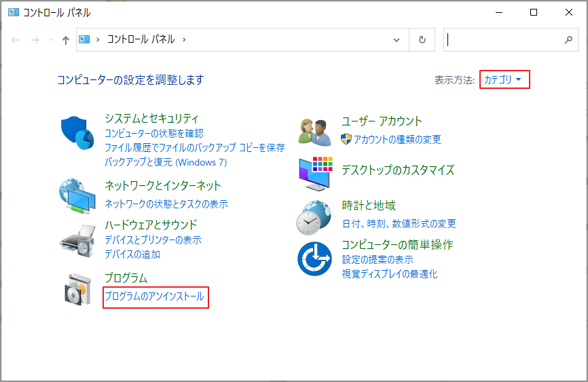Click ネットワークの状態とタスクの表示 link
The height and width of the screenshot is (382, 588).
pos(166,204)
